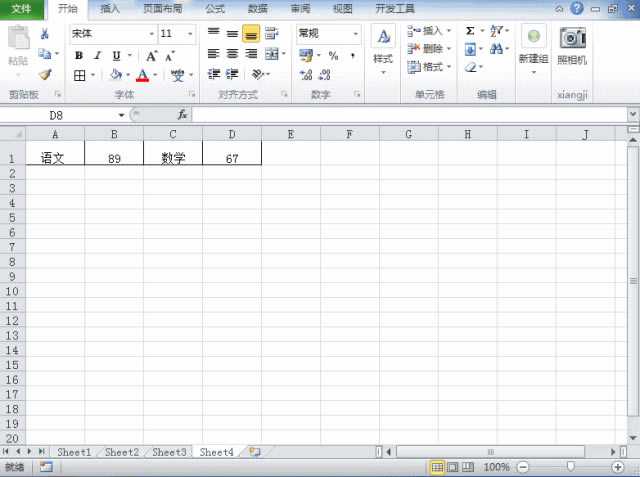Click 删除 delete cells button

click(429, 49)
